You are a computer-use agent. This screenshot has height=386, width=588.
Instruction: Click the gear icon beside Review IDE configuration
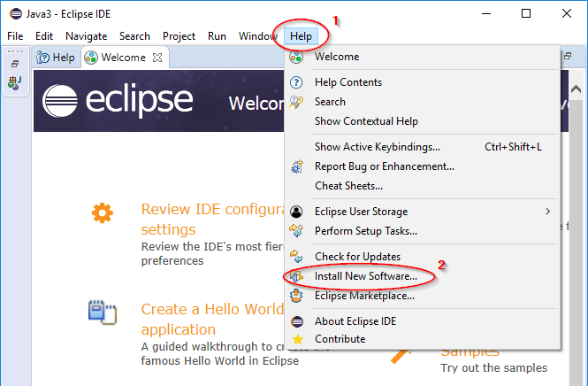[103, 212]
